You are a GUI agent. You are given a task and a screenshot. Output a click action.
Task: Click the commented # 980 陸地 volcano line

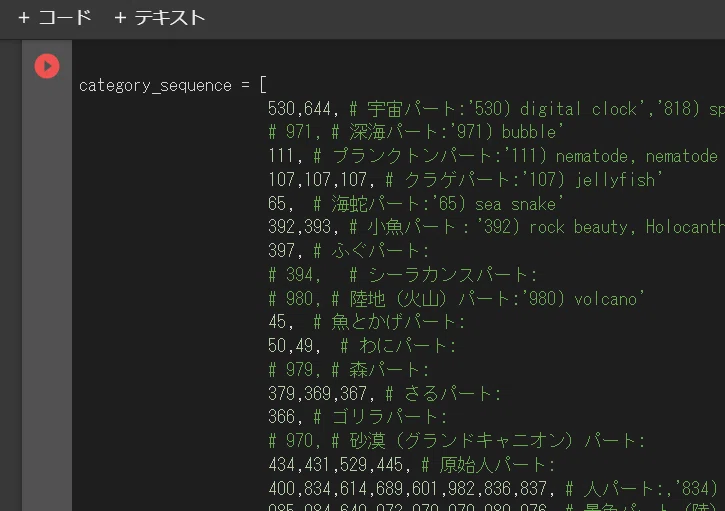pyautogui.click(x=456, y=299)
